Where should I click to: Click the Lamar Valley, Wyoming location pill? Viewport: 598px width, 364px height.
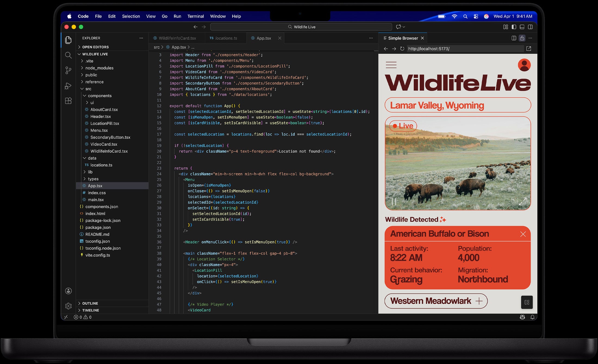(x=457, y=105)
